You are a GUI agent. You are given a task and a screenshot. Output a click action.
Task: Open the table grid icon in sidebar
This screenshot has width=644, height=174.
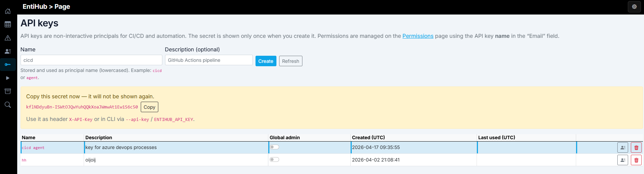click(x=8, y=24)
